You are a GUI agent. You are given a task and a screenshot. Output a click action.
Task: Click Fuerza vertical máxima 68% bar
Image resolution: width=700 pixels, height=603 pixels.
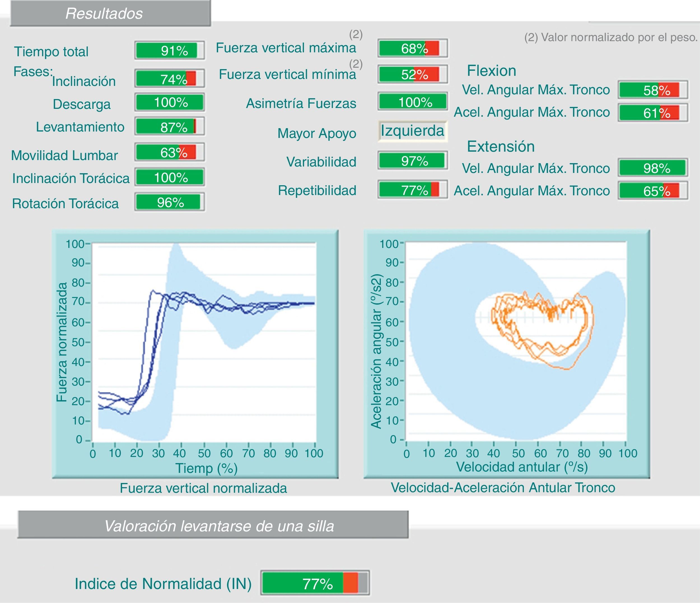(413, 48)
